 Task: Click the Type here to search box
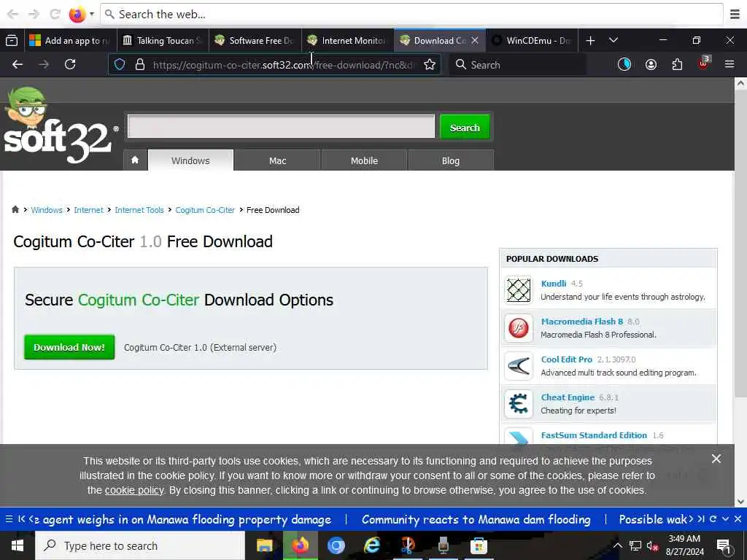pos(140,545)
